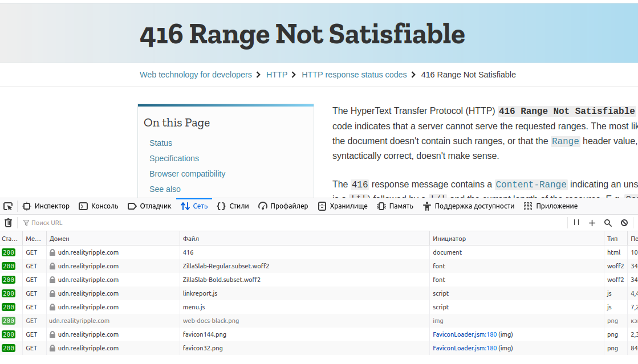Screen dimensions: 638x364
Task: Open the Хранилище storage tab
Action: click(343, 206)
